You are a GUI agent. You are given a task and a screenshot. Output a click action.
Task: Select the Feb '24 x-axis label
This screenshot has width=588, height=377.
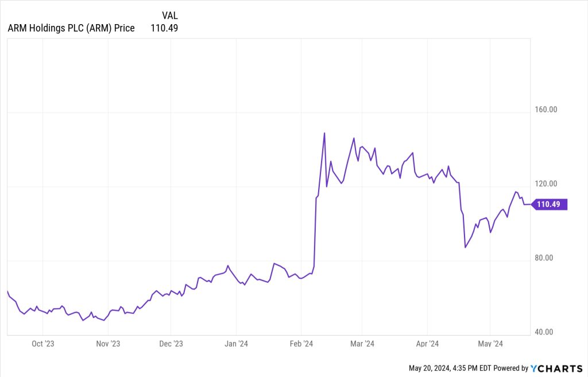301,344
